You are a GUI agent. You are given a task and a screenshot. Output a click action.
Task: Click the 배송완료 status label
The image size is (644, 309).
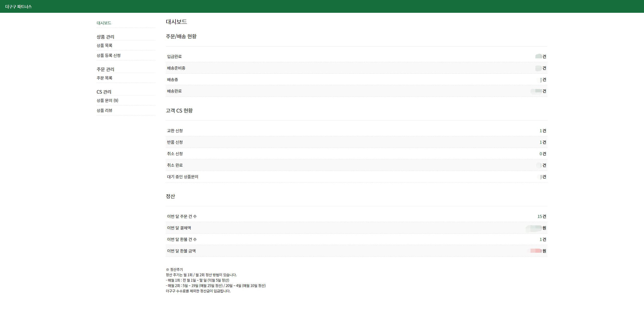(174, 91)
